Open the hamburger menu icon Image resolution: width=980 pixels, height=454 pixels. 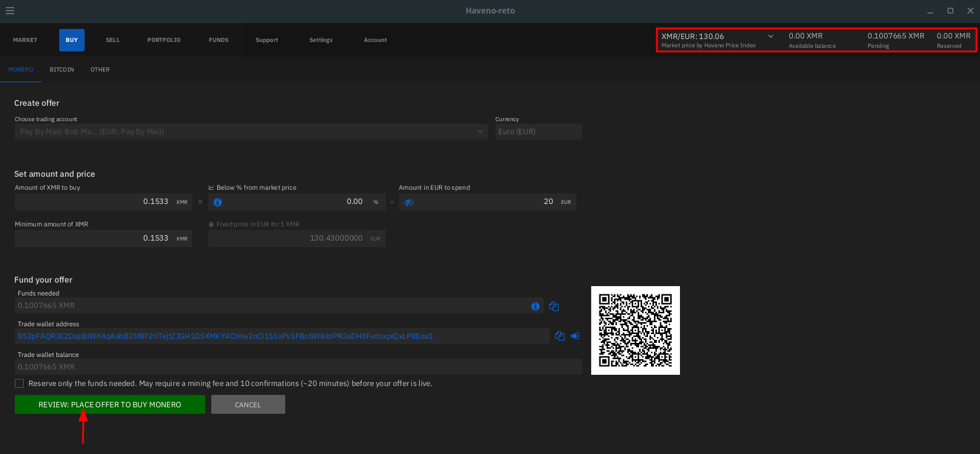coord(10,11)
